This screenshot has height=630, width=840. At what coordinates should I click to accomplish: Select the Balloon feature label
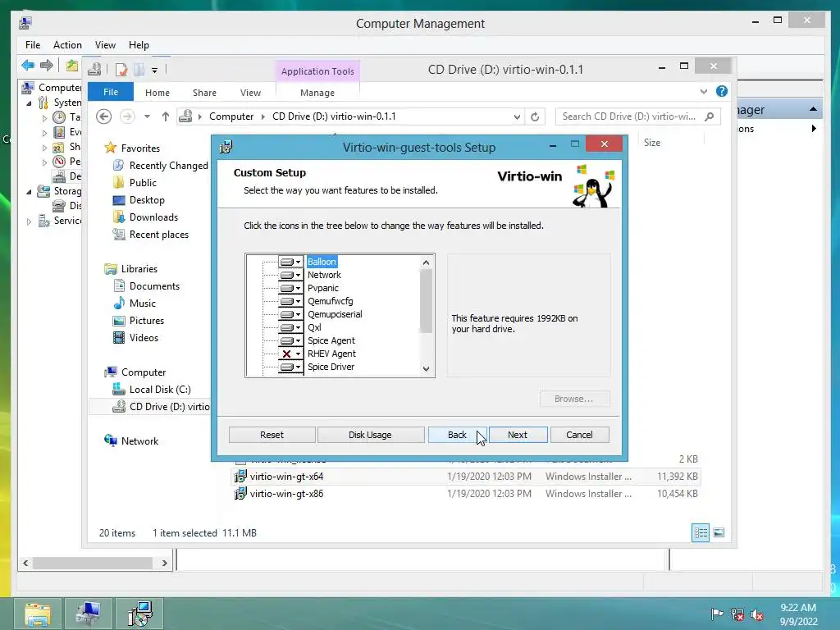click(322, 262)
